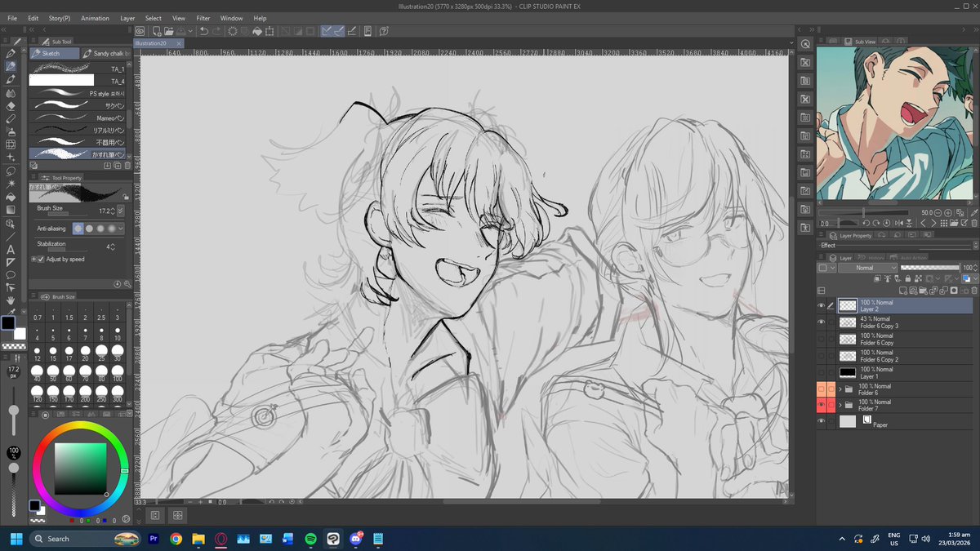Select the Blend tool droplets icon

(x=11, y=92)
